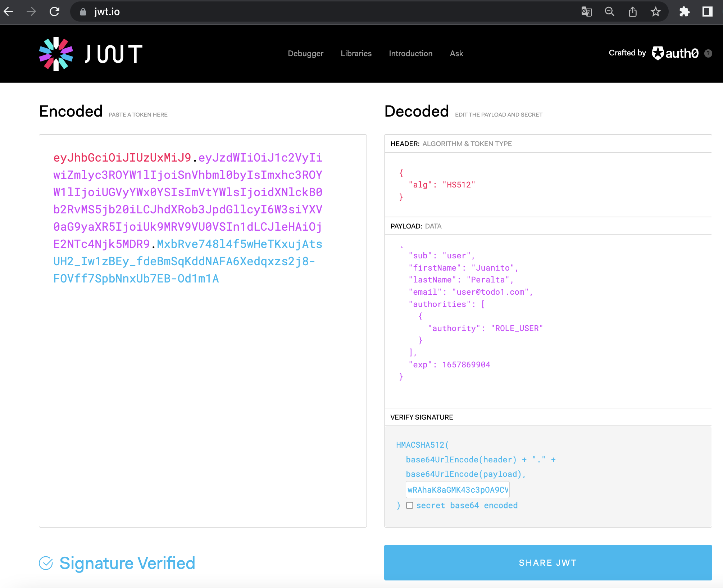The width and height of the screenshot is (723, 588).
Task: Click the secret key input field
Action: point(457,489)
